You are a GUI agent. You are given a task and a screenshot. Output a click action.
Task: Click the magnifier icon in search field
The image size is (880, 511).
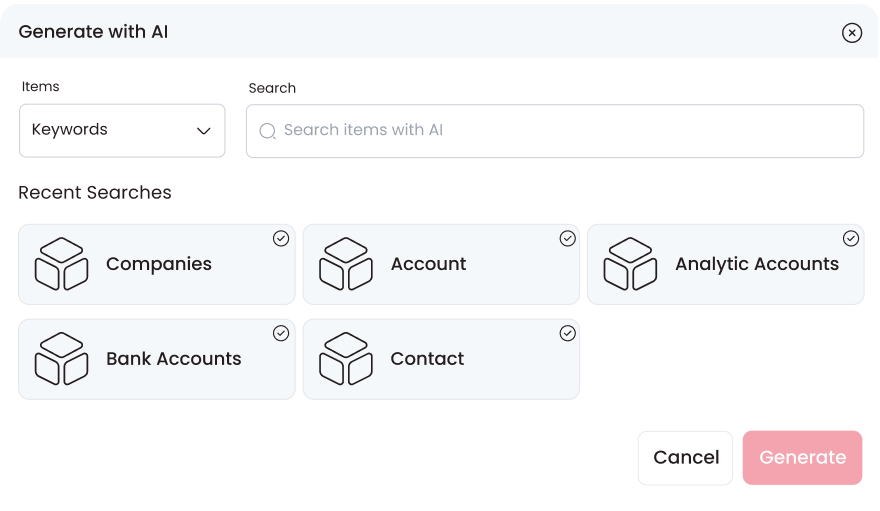[267, 131]
